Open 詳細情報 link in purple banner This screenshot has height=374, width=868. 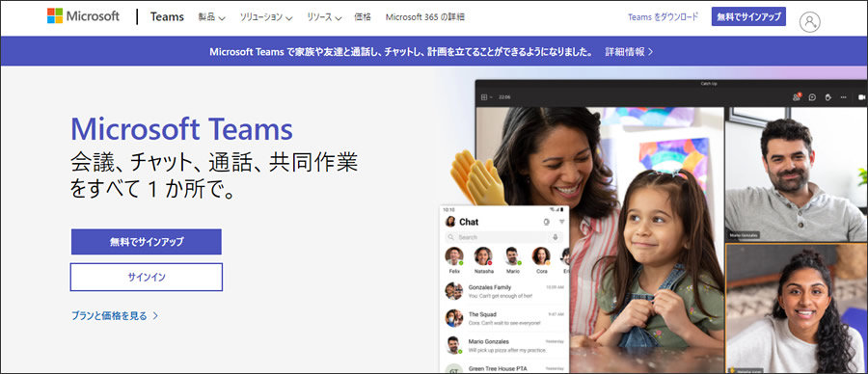[x=629, y=51]
